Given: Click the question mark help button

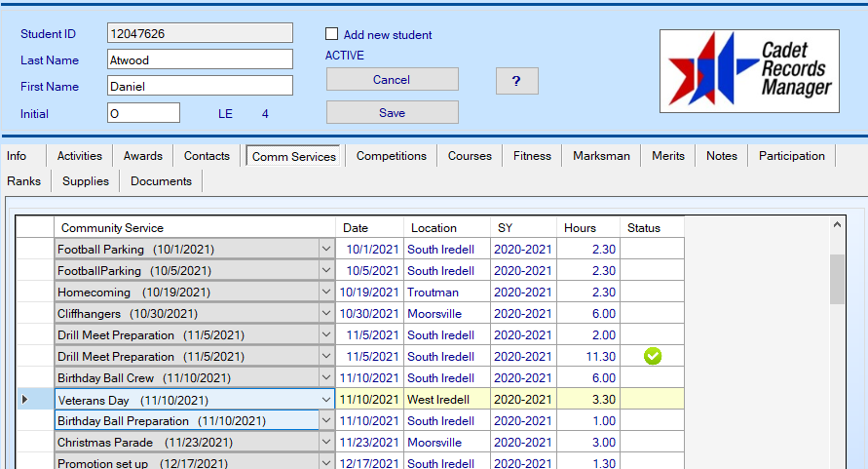Looking at the screenshot, I should [x=516, y=81].
